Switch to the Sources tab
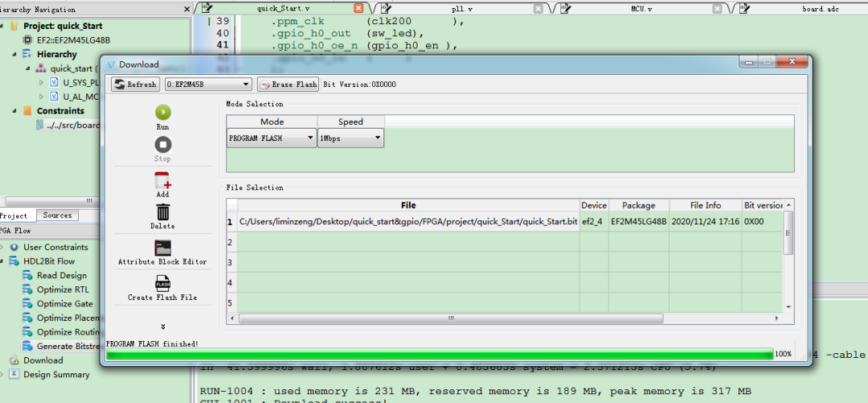The image size is (868, 403). 57,216
